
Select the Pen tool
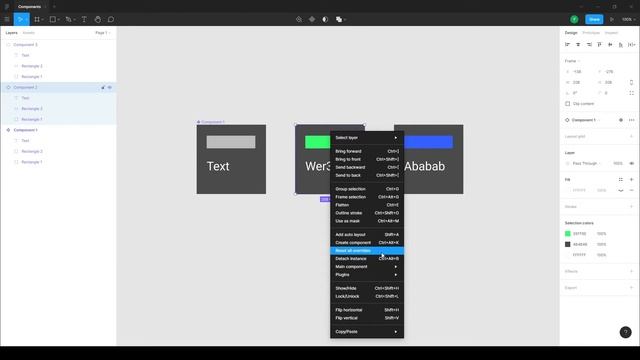tap(68, 19)
